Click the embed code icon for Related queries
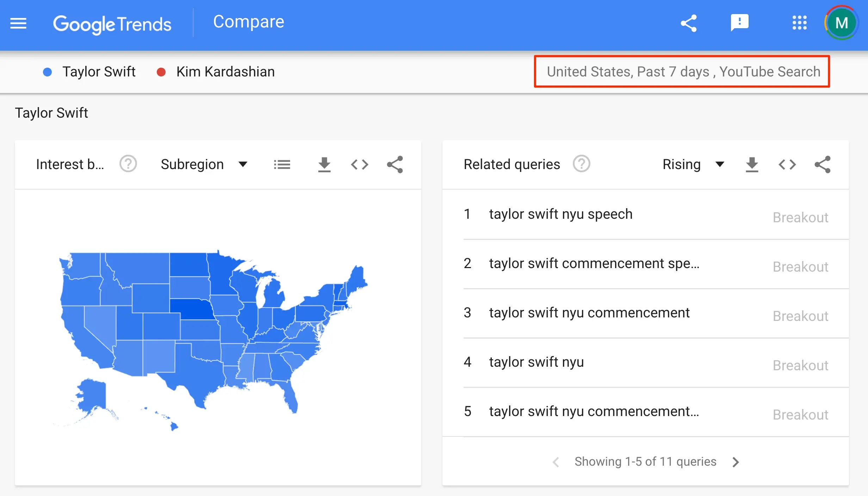The height and width of the screenshot is (496, 868). point(787,165)
